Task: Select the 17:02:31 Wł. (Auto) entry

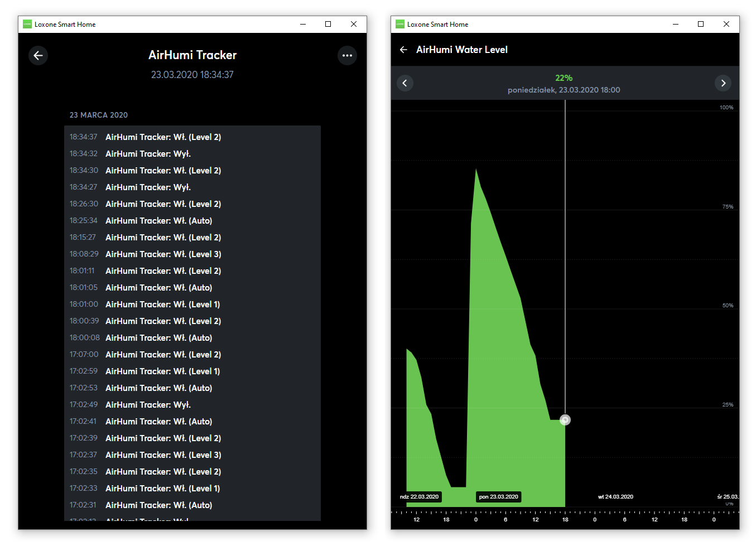Action: pyautogui.click(x=192, y=505)
